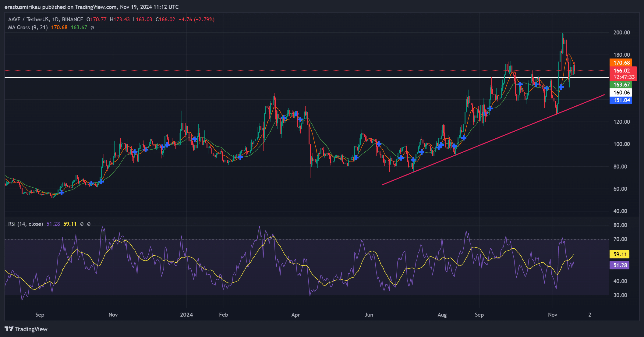Image resolution: width=644 pixels, height=337 pixels.
Task: Click the first null symbol in RSI legend
Action: point(82,224)
